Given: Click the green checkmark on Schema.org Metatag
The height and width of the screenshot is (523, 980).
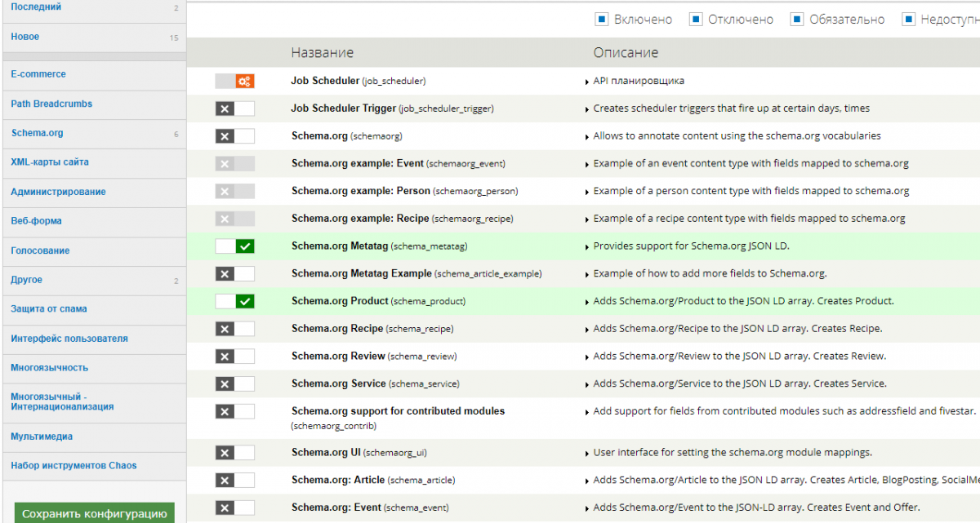Looking at the screenshot, I should (244, 246).
